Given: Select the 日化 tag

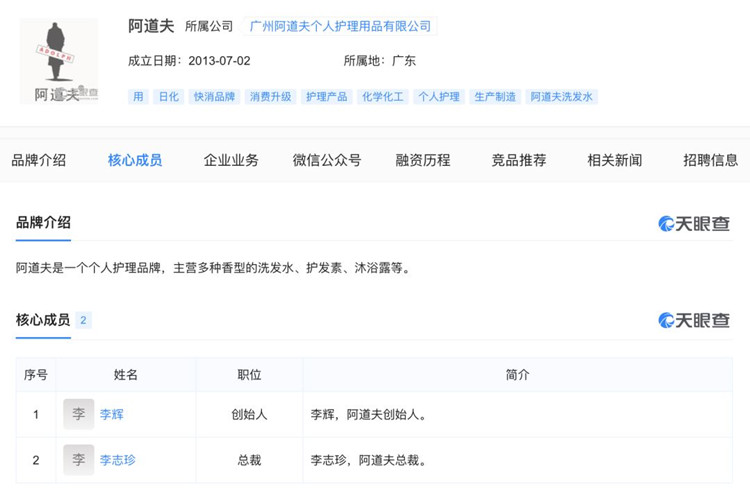Looking at the screenshot, I should 168,97.
